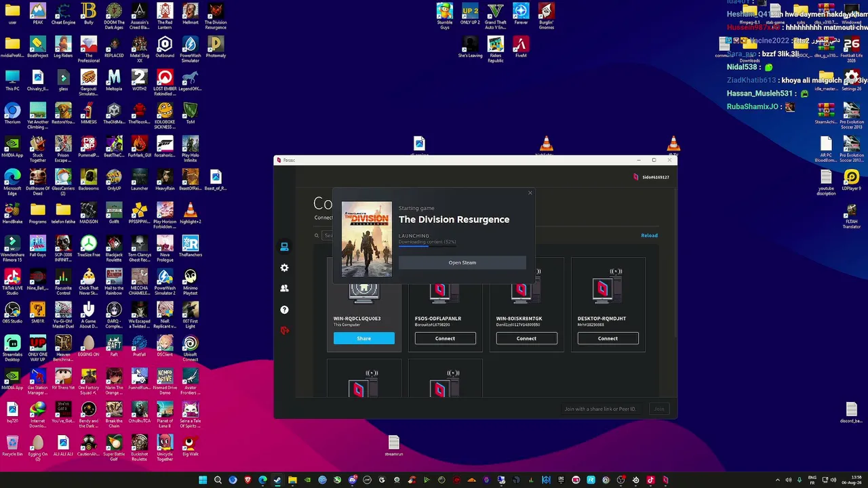Select the Backrooms desktop shortcut
Image resolution: width=868 pixels, height=488 pixels.
coord(89,181)
